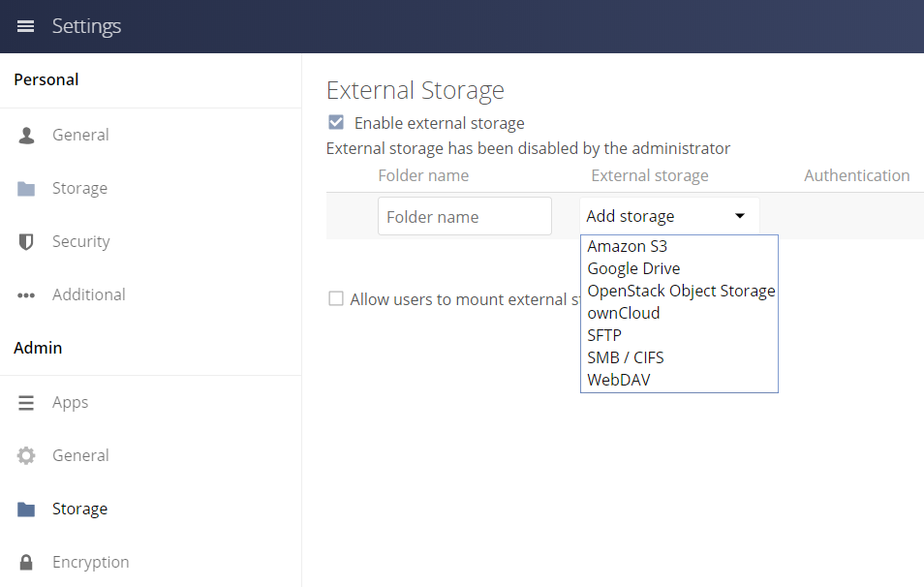Open the Add storage dropdown
The image size is (924, 587).
(x=668, y=215)
